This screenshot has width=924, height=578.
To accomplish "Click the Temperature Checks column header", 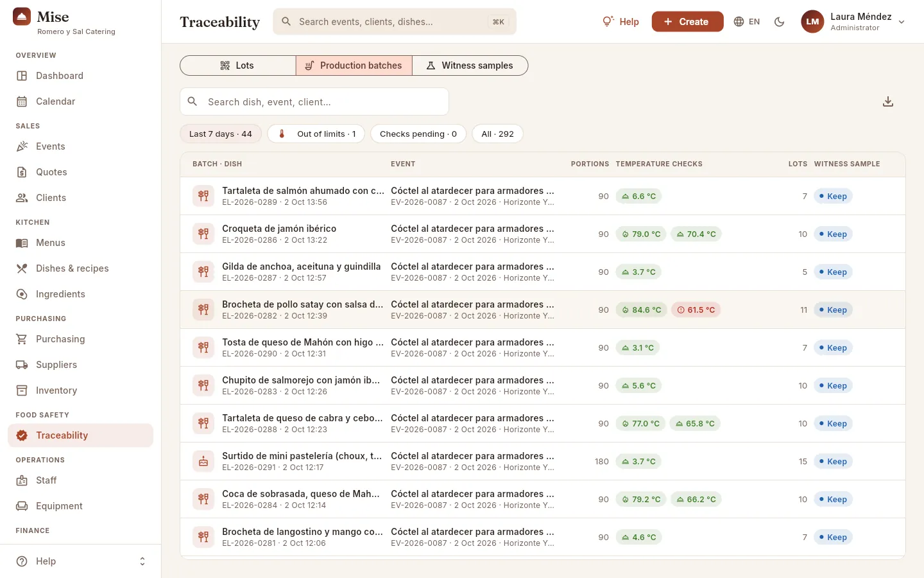I will 659,164.
